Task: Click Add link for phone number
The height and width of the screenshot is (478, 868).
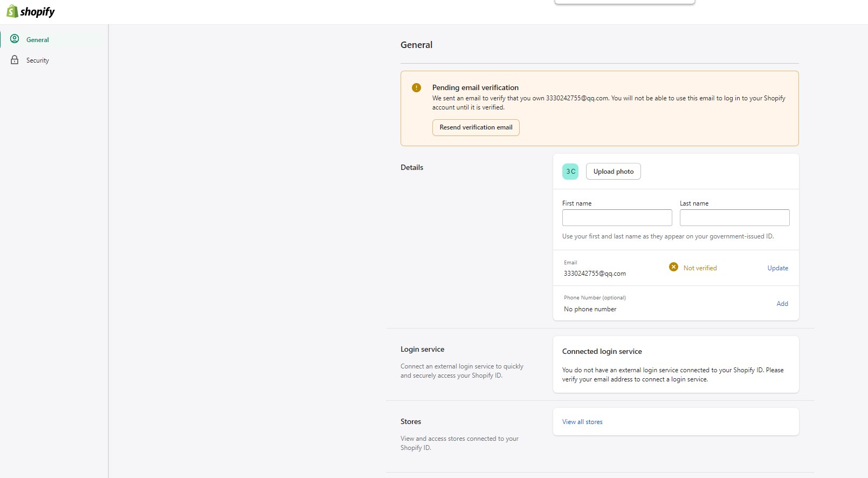Action: click(782, 304)
